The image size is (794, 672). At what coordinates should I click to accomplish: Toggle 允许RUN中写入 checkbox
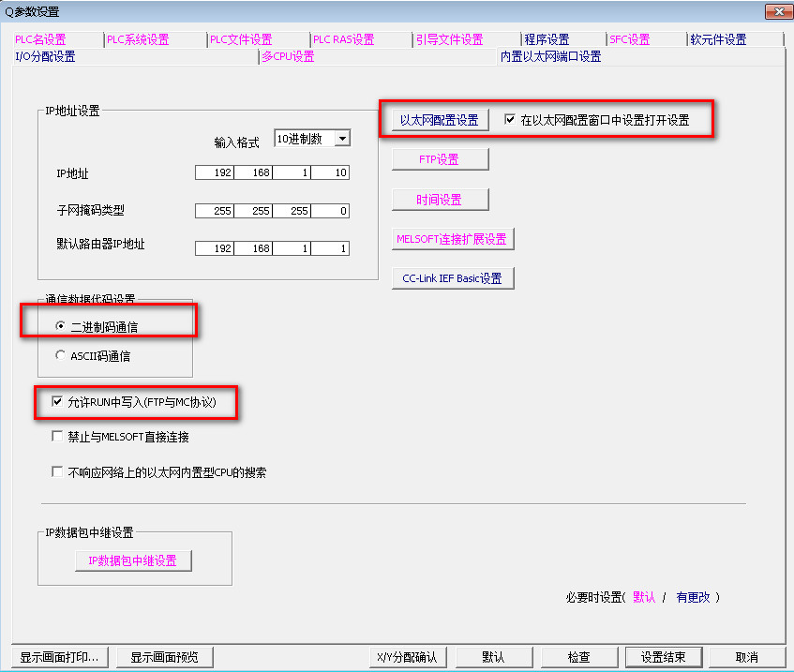[x=57, y=402]
